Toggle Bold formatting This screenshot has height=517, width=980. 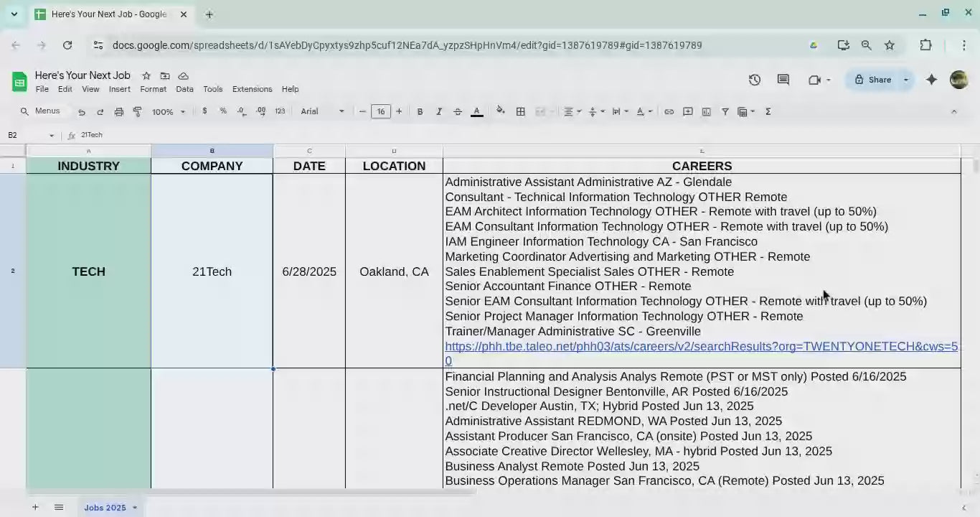pos(420,111)
